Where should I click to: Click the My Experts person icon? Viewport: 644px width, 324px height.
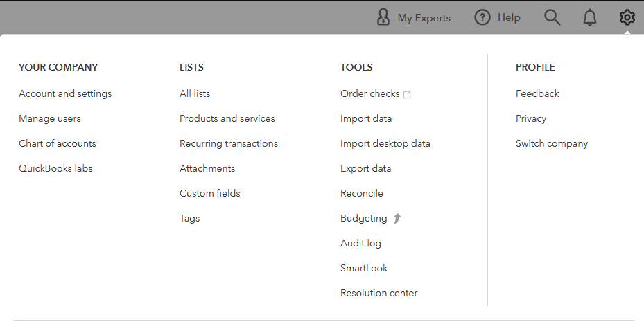click(383, 17)
